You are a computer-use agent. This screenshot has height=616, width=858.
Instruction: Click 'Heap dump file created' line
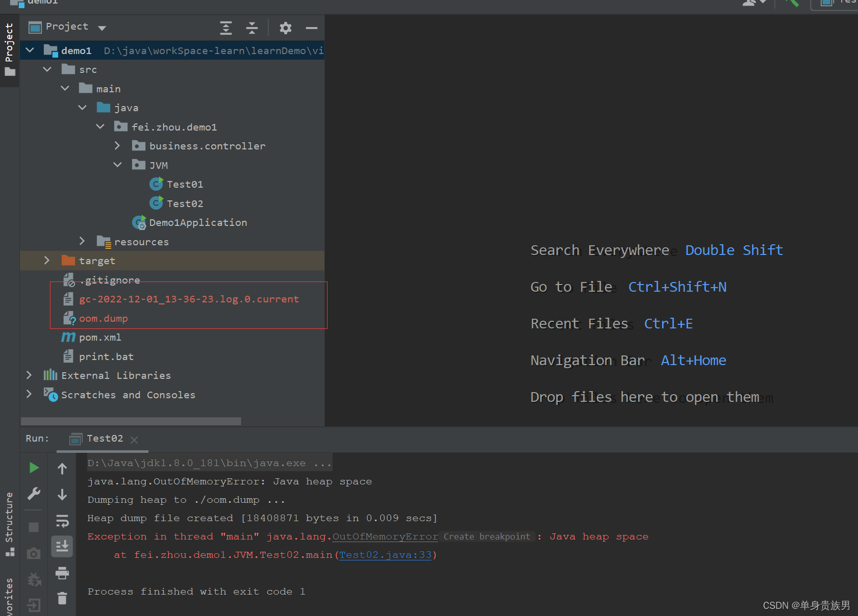262,518
